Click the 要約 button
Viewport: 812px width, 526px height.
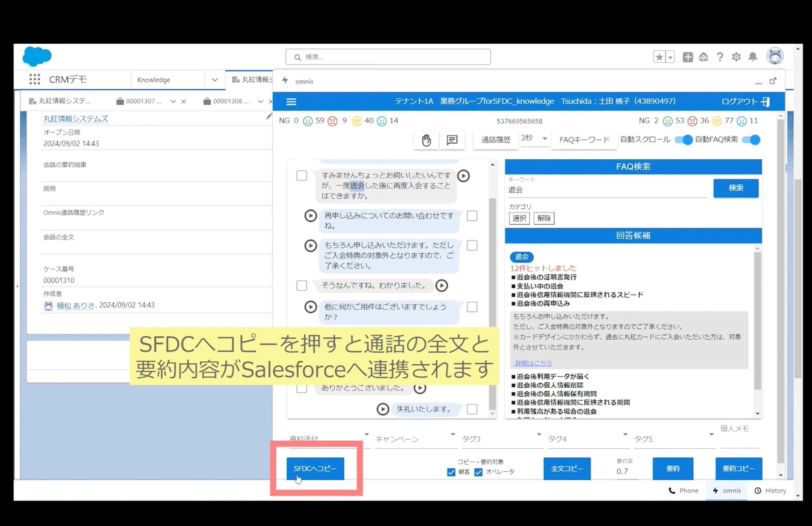[x=673, y=469]
